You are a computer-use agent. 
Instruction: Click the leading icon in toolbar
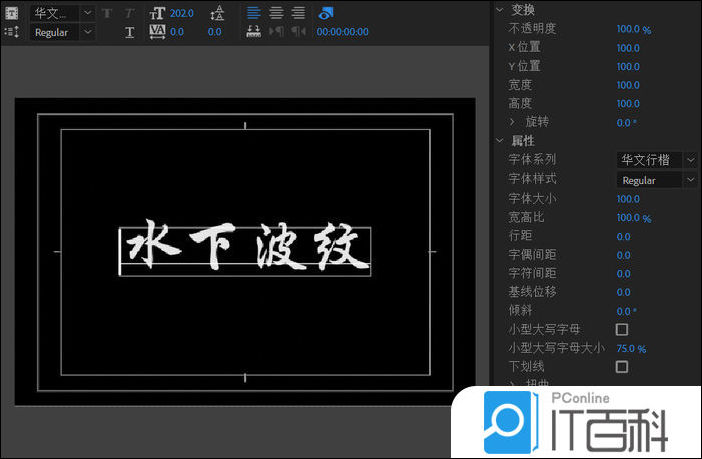(x=217, y=13)
